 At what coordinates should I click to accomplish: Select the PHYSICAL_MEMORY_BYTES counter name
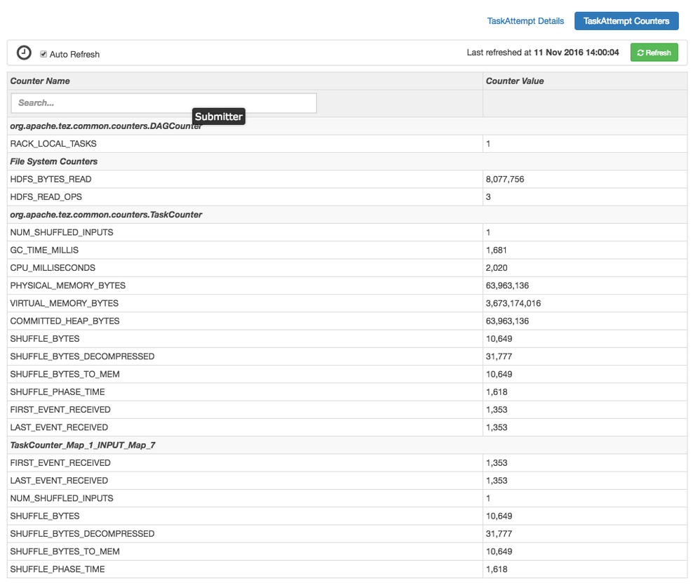[x=68, y=286]
